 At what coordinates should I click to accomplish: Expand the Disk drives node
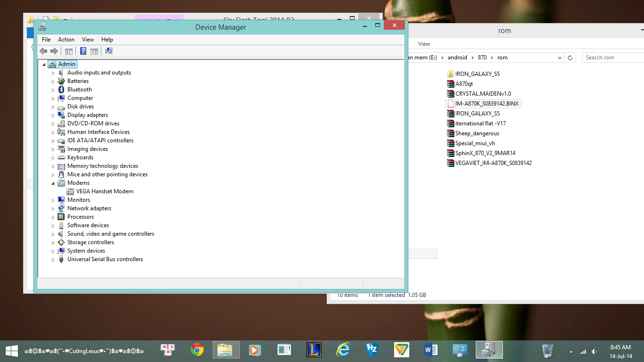point(53,107)
